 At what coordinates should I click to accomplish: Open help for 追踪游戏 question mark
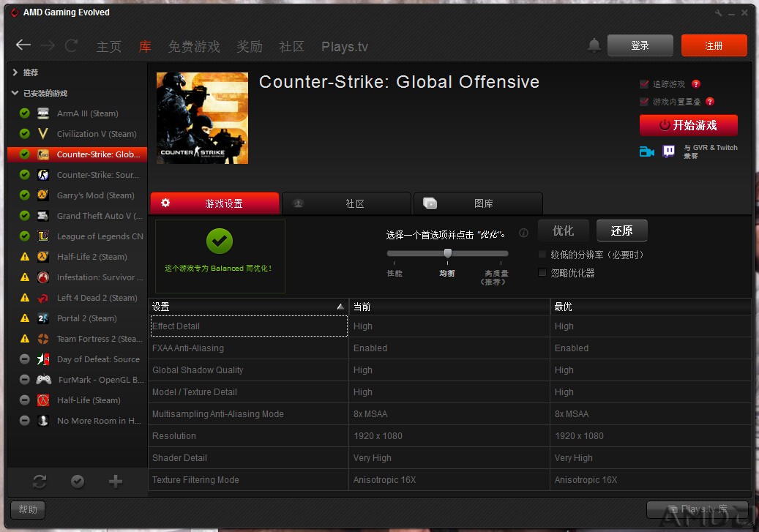pyautogui.click(x=696, y=84)
